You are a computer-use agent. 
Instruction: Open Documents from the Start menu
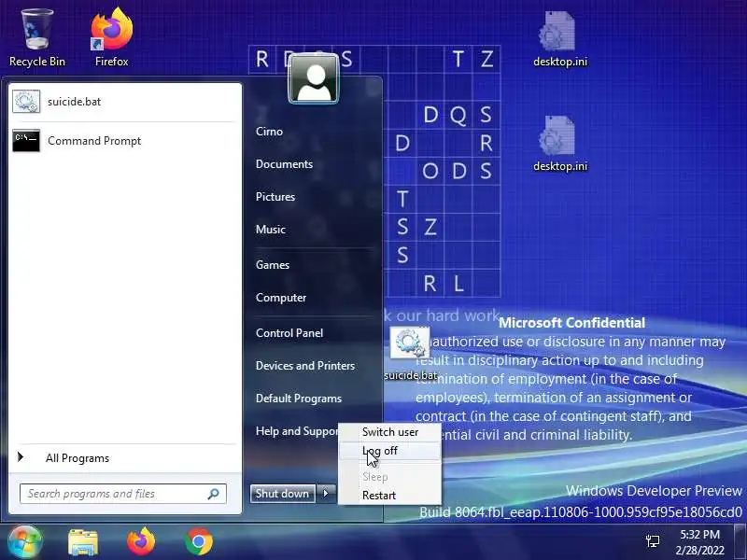284,164
